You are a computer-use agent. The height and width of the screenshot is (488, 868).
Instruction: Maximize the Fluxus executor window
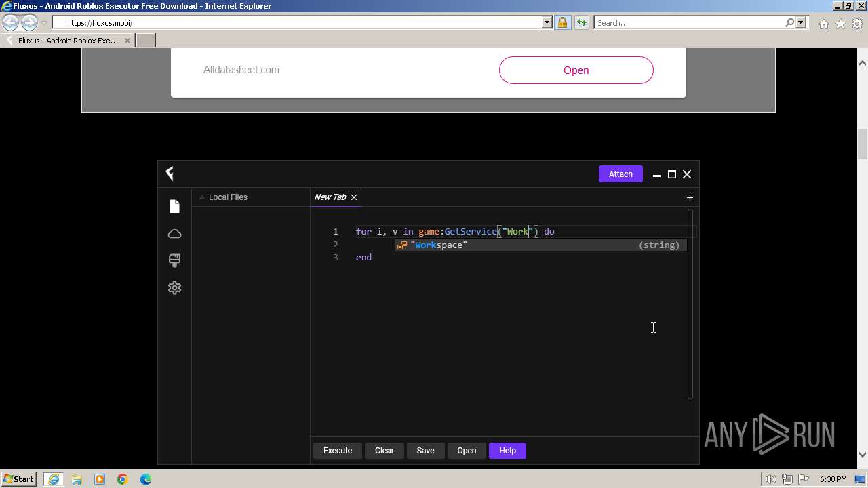(672, 174)
